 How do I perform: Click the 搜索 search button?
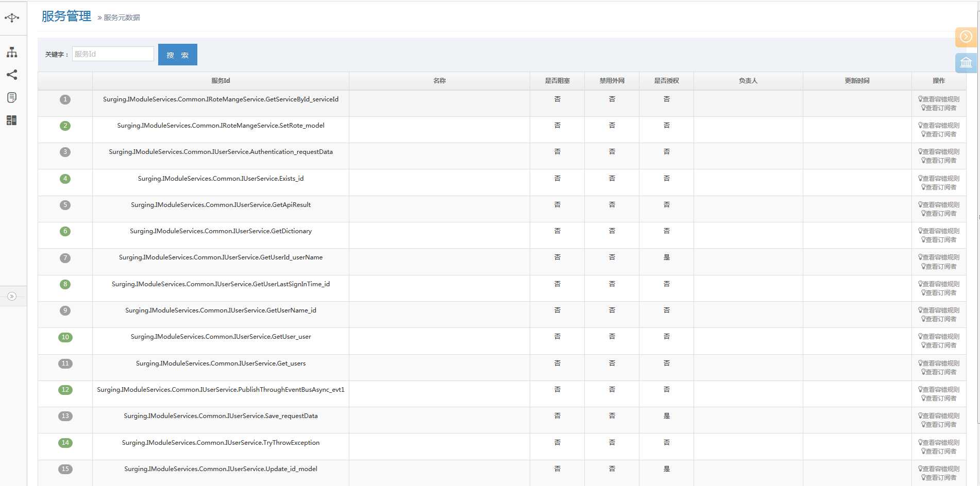coord(178,55)
